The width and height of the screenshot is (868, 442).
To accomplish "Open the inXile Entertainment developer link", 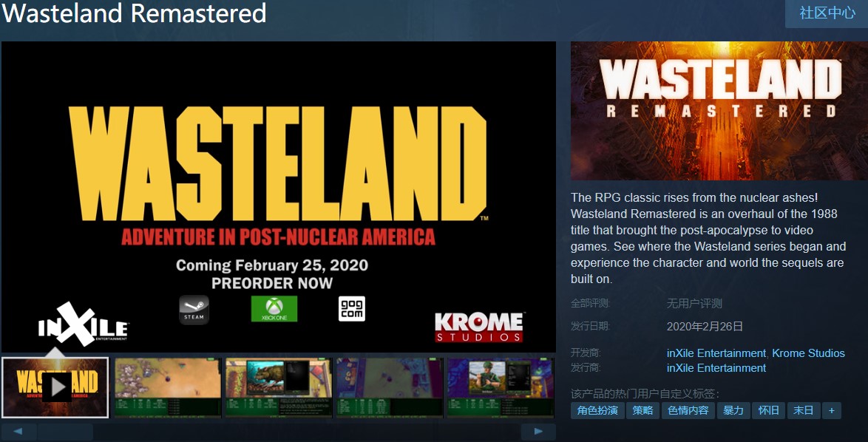I will pyautogui.click(x=716, y=353).
